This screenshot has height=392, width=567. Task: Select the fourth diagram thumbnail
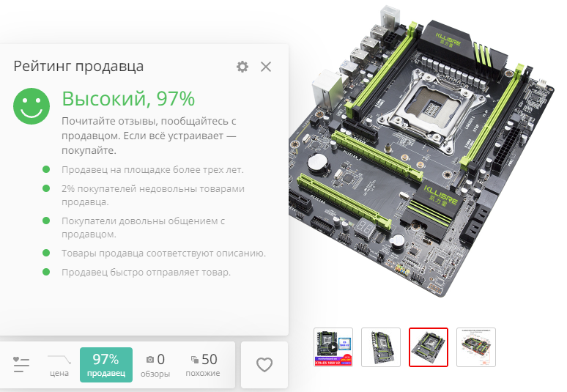pyautogui.click(x=476, y=347)
